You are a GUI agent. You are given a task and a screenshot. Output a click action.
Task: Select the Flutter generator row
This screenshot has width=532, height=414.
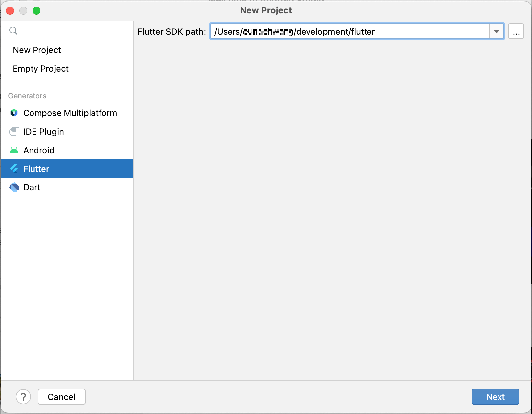[67, 169]
